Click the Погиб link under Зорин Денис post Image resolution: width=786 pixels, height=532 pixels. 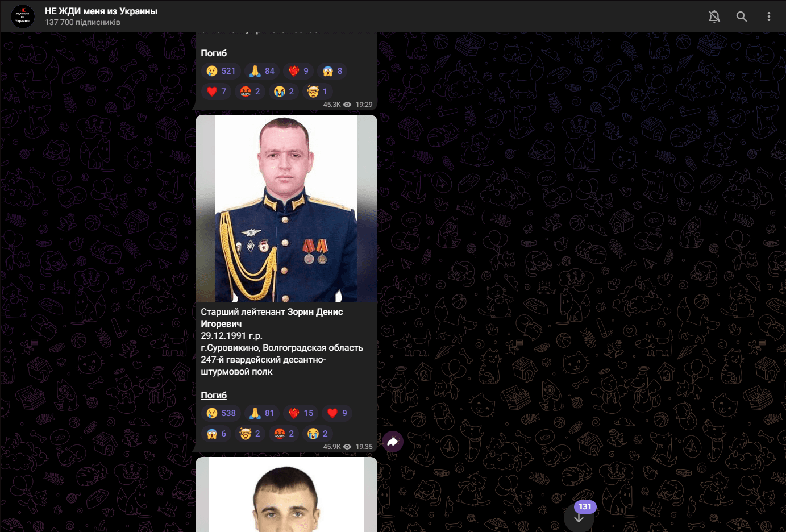[x=214, y=395]
